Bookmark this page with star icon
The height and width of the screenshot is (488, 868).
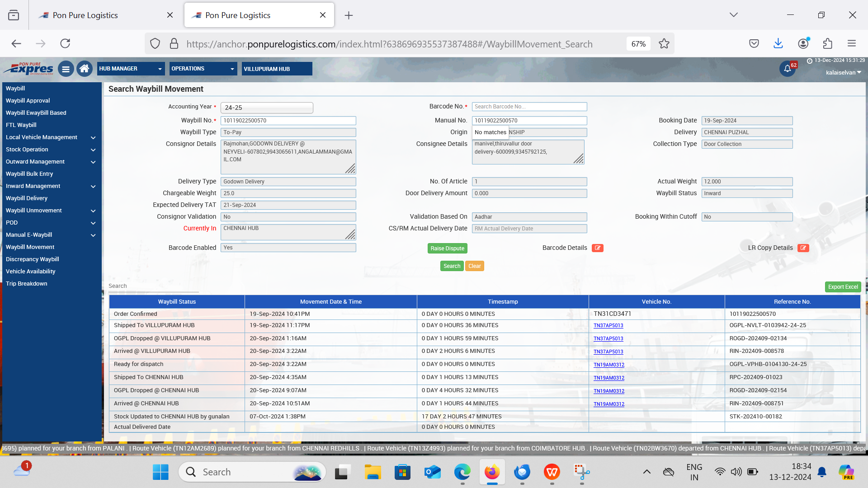[664, 44]
